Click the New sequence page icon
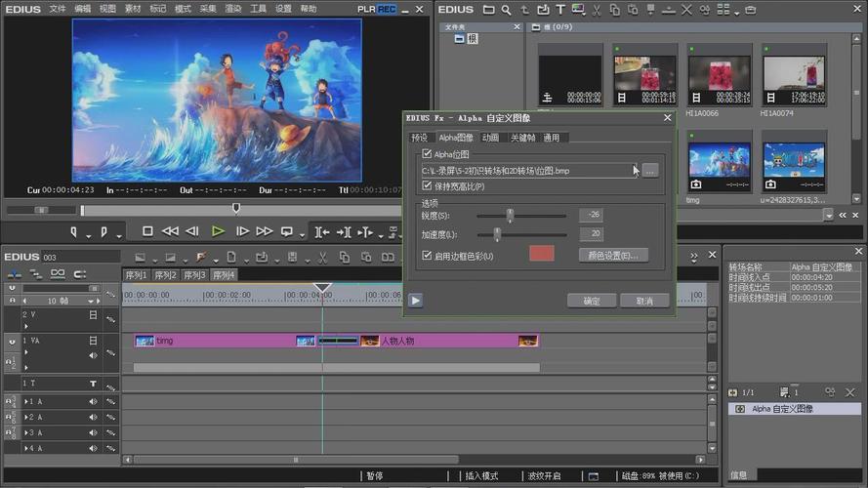 pos(231,258)
